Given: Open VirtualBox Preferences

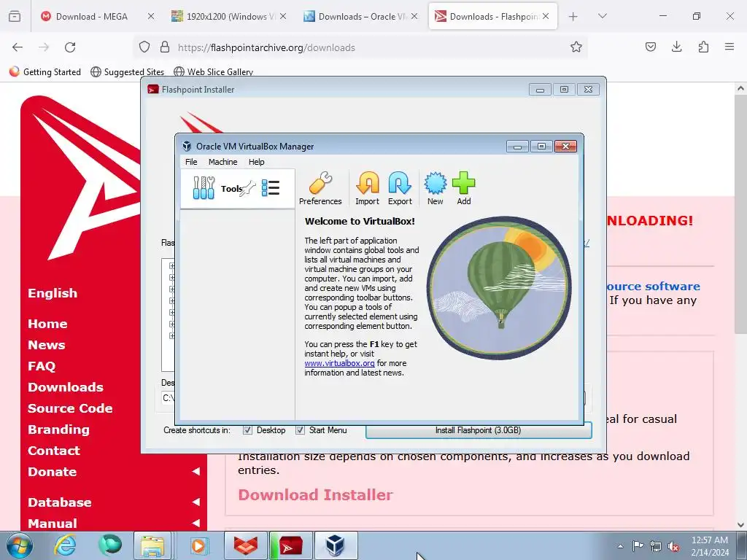Looking at the screenshot, I should [x=320, y=189].
